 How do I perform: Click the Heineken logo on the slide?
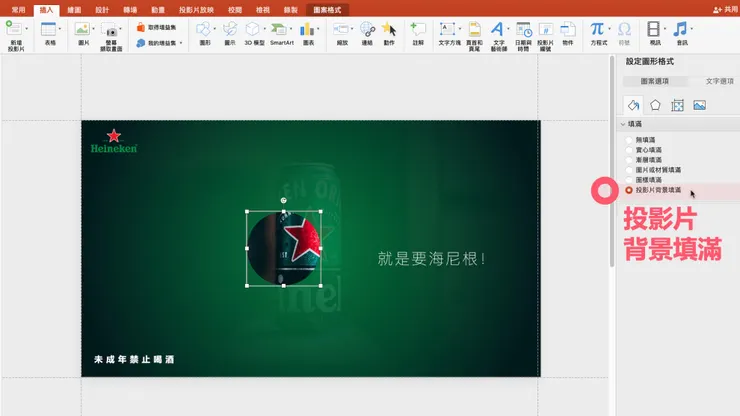coord(114,141)
